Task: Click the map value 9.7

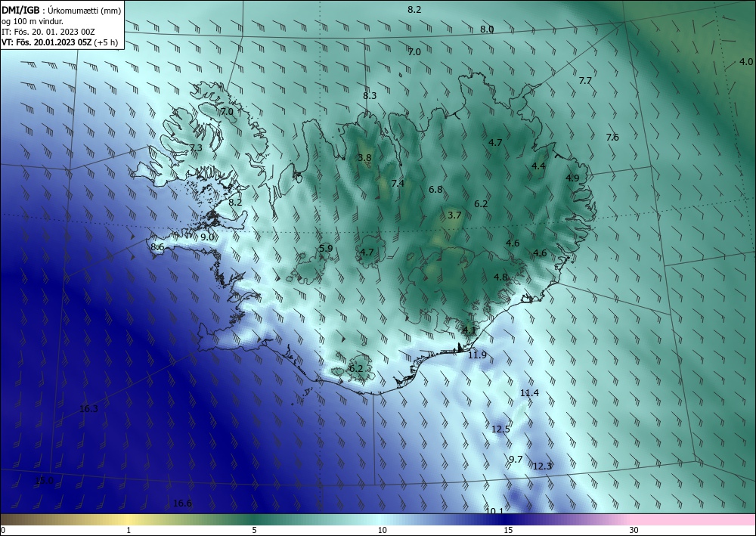Action: (516, 460)
